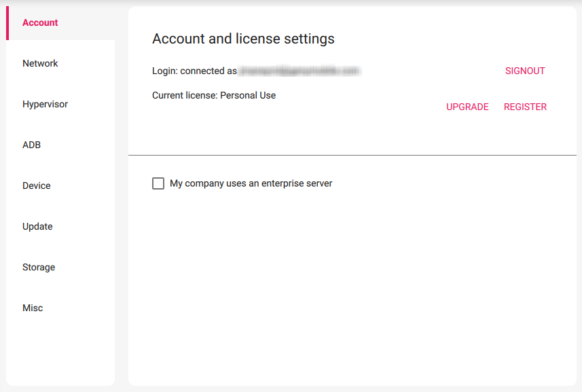The width and height of the screenshot is (582, 392).
Task: Click the pink indicator beside Account
Action: pyautogui.click(x=9, y=22)
